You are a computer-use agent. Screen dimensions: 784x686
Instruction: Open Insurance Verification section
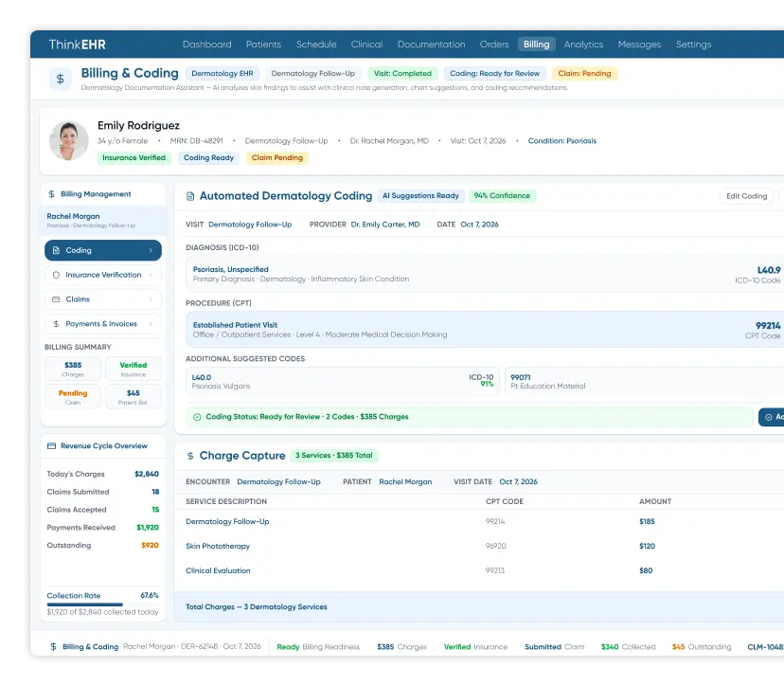click(103, 275)
